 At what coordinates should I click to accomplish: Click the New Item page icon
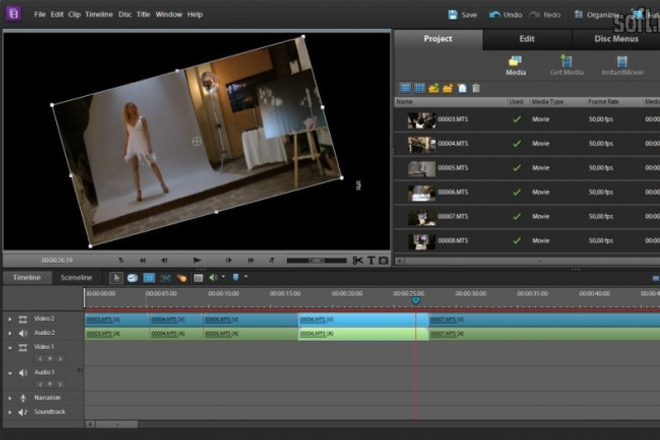(x=462, y=88)
